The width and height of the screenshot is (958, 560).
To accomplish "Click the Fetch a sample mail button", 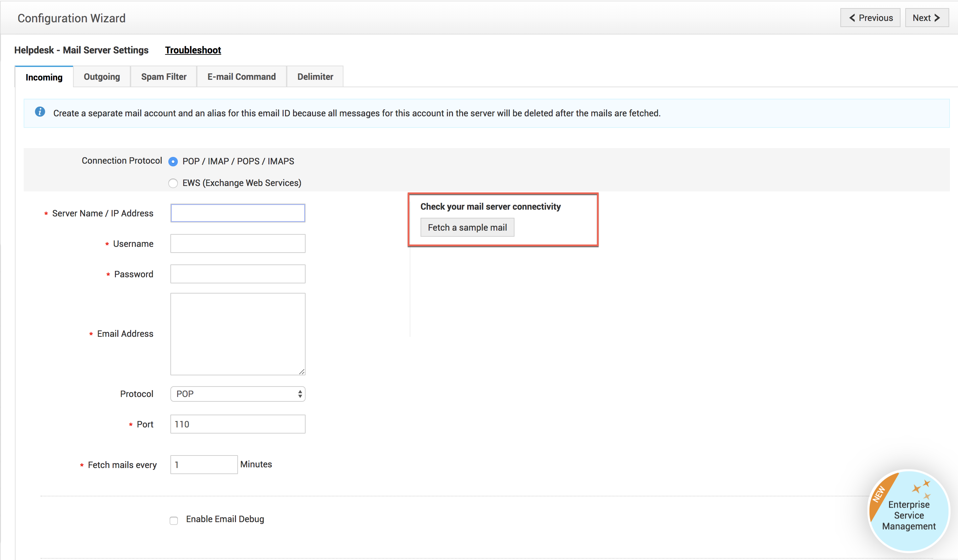I will [x=467, y=227].
